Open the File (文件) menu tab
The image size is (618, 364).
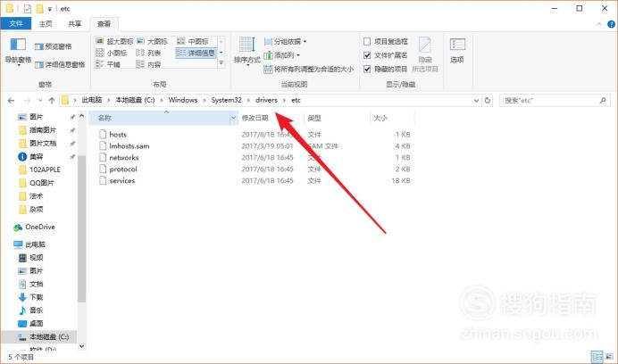pyautogui.click(x=16, y=23)
